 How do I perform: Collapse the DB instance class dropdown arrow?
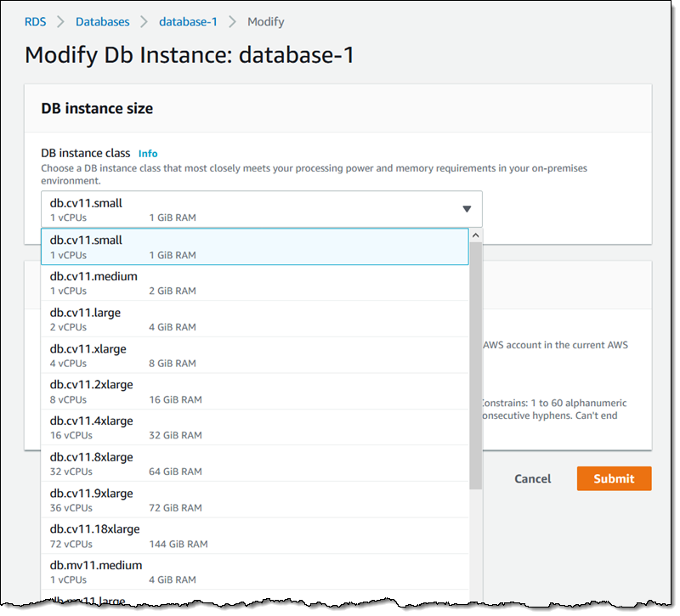point(467,209)
